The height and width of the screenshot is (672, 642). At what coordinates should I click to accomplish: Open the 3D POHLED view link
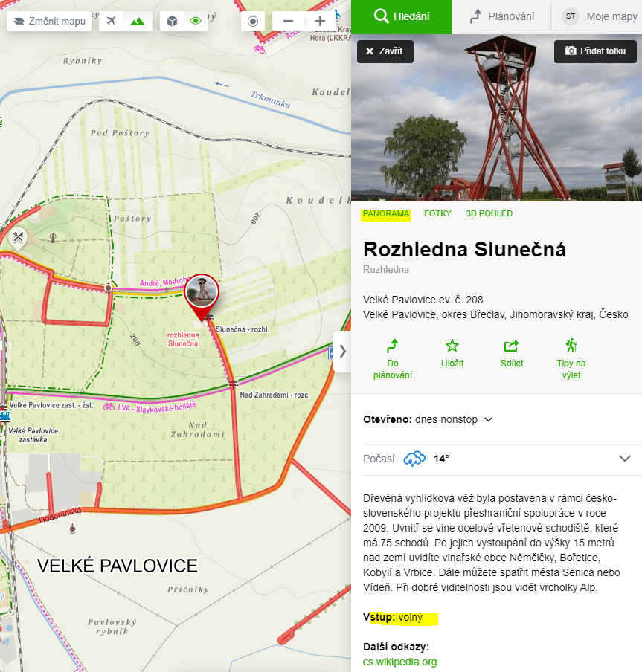[489, 213]
